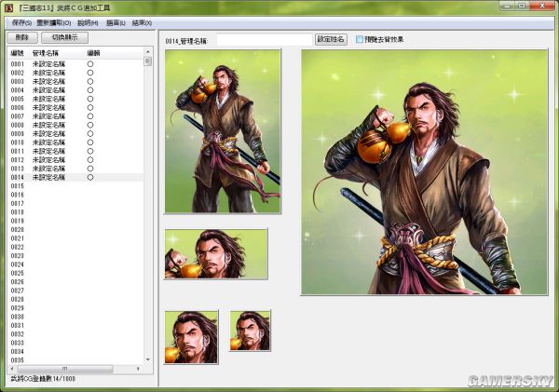Enable the 預覽去背效果 checkbox
559x392 pixels.
pos(361,40)
